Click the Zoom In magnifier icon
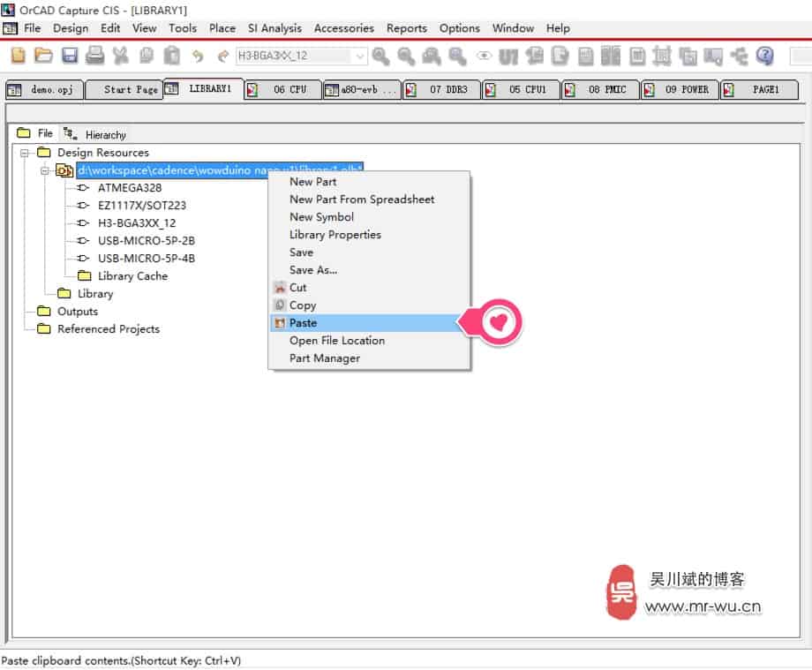The image size is (812, 670). pos(380,56)
